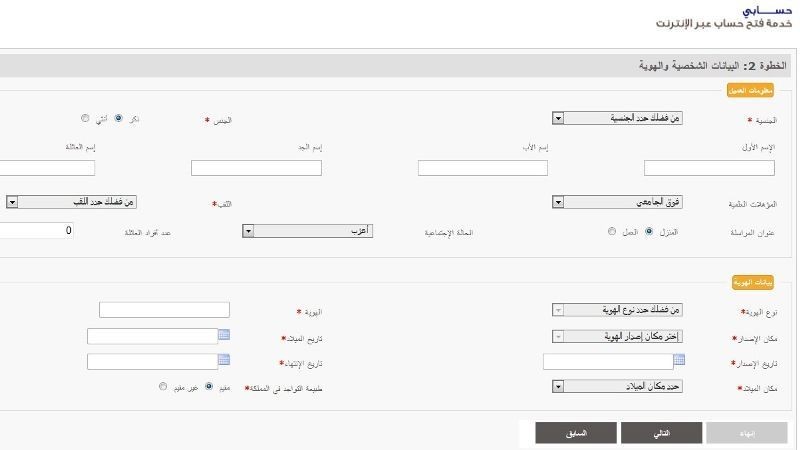The width and height of the screenshot is (800, 450).
Task: Expand the place of birth dropdown
Action: tap(617, 386)
